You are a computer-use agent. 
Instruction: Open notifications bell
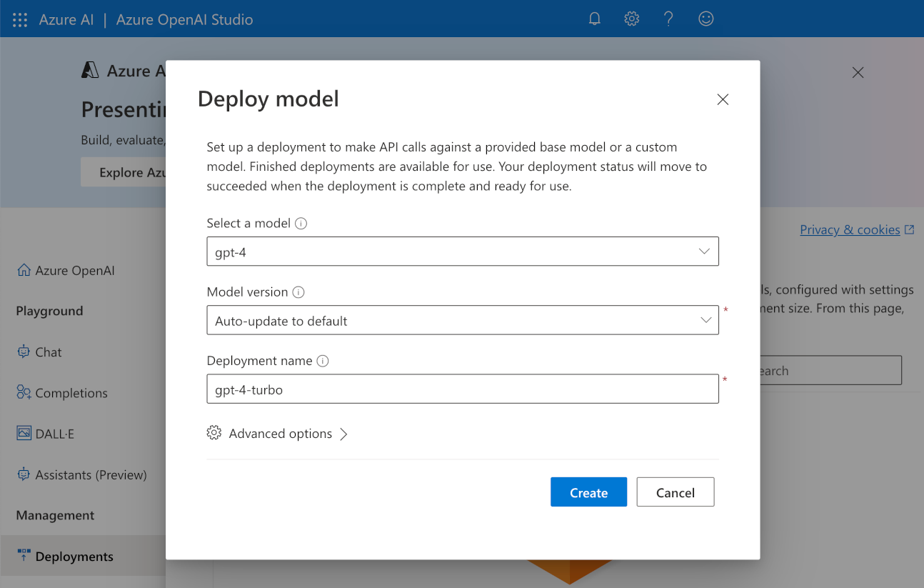[x=594, y=19]
